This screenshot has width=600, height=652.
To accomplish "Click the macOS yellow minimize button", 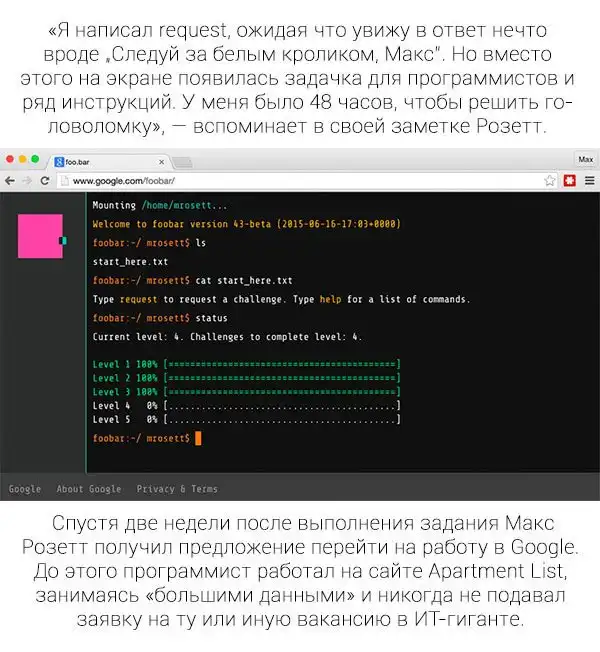I will [x=23, y=159].
